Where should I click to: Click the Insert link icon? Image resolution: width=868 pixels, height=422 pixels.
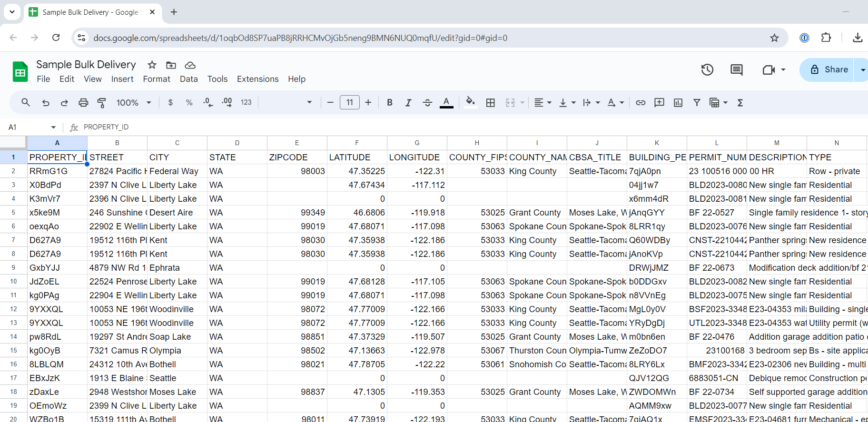(x=641, y=102)
